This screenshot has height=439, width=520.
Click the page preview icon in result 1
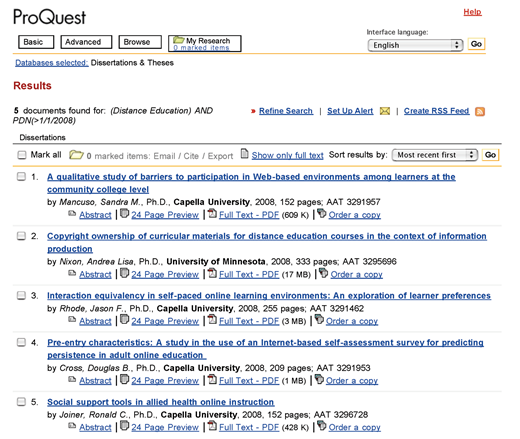[x=124, y=213]
